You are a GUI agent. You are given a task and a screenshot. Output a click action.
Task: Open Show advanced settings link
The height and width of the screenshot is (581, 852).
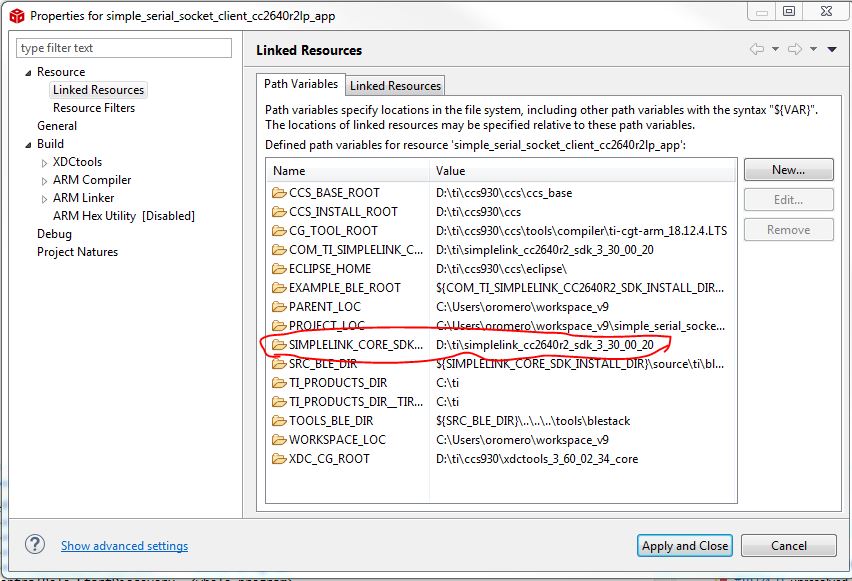click(124, 546)
